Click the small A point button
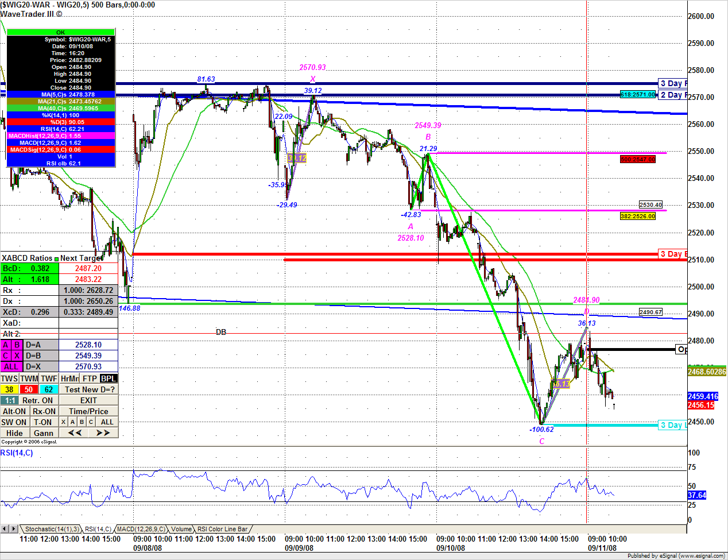 coord(73,422)
